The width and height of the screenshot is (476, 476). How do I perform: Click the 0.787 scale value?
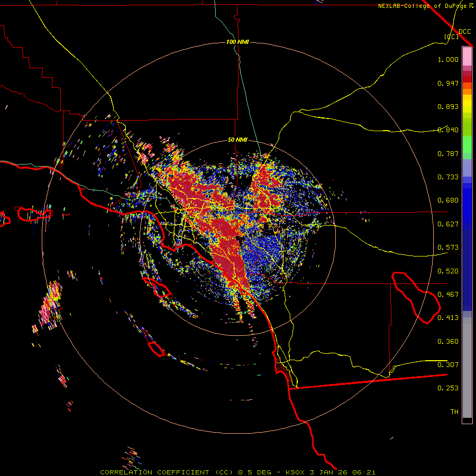(x=448, y=153)
